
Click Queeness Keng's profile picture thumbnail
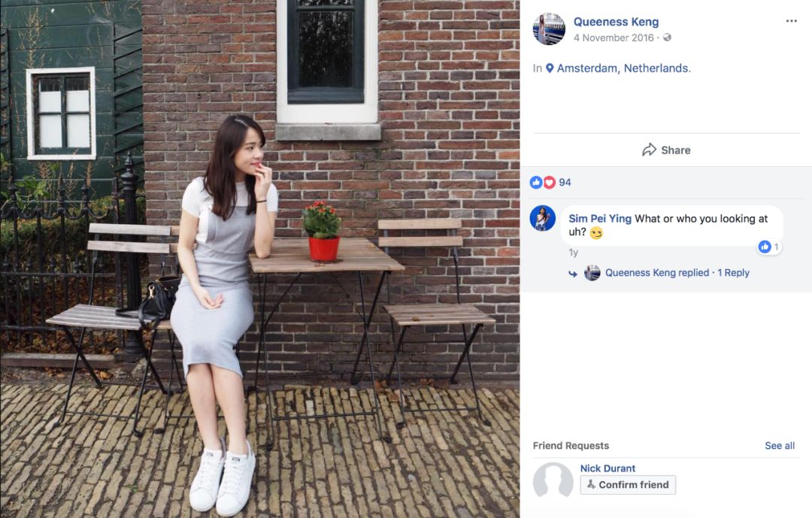pos(549,29)
